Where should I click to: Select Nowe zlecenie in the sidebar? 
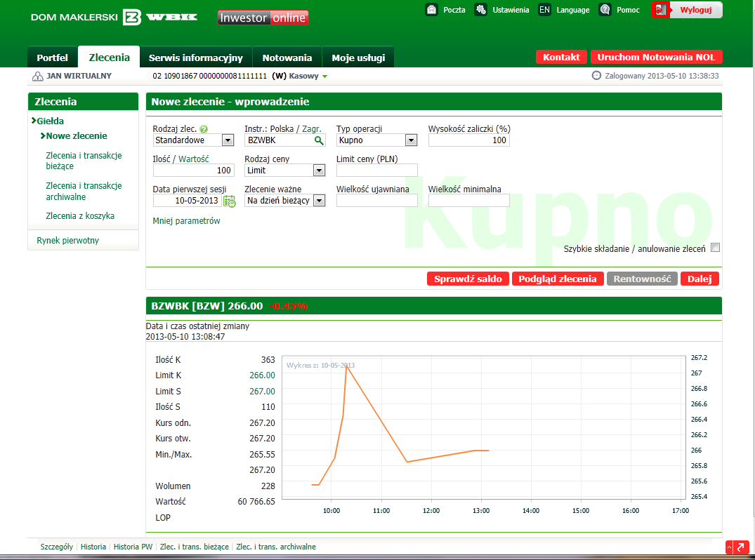point(77,135)
